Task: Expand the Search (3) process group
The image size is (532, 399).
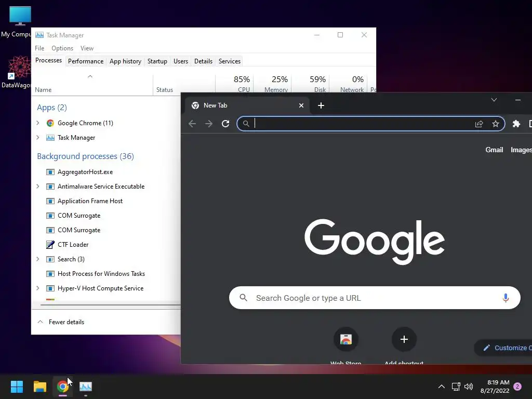Action: [37, 259]
